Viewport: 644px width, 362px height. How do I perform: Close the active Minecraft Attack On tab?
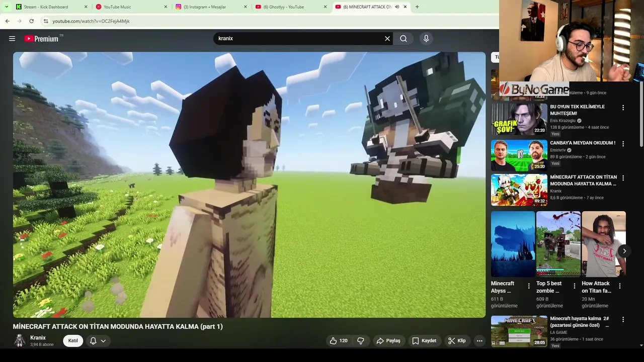coord(405,7)
